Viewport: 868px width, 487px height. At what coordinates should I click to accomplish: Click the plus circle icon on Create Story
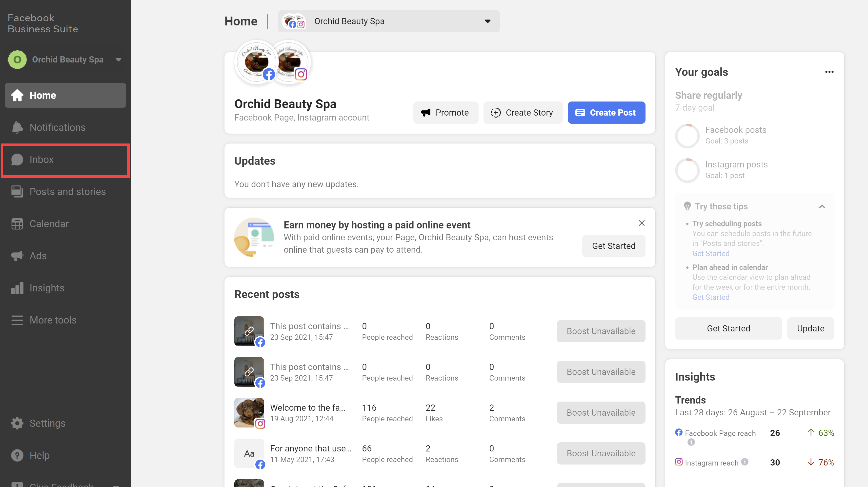tap(496, 113)
